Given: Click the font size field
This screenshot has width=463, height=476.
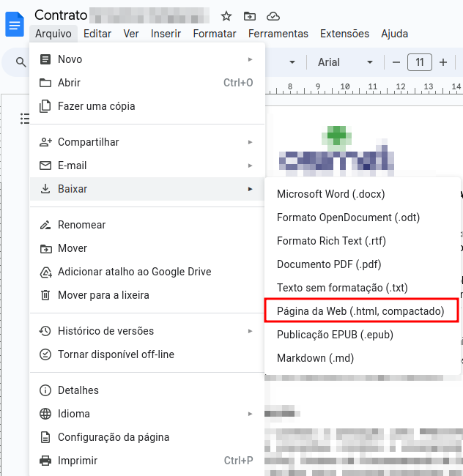Looking at the screenshot, I should tap(420, 63).
